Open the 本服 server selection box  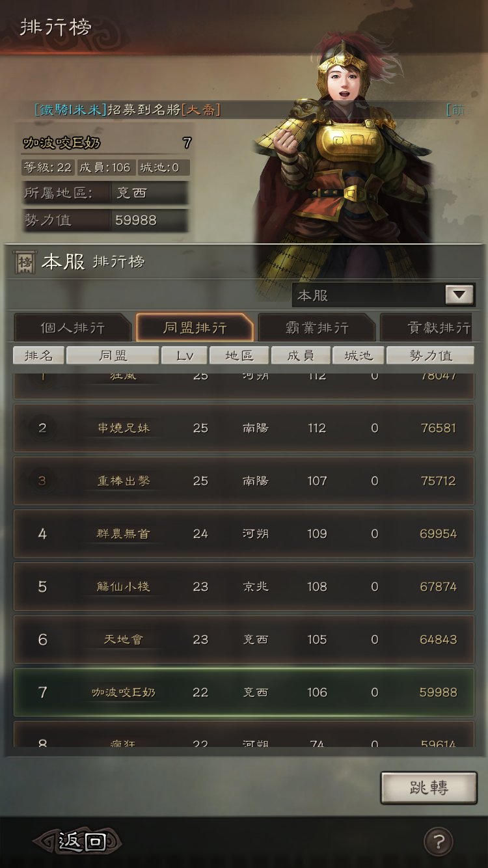tap(383, 295)
